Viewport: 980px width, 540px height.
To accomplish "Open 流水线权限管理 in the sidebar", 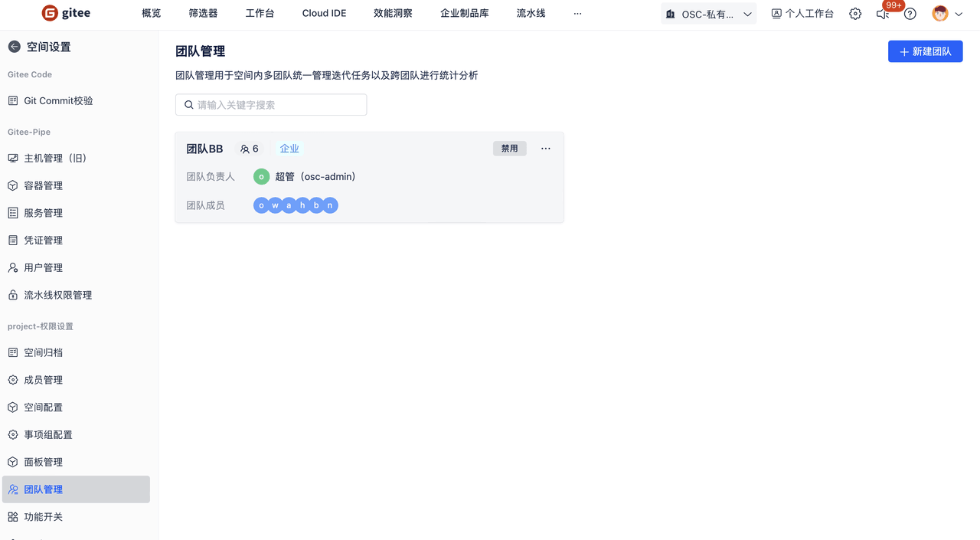I will [x=57, y=295].
